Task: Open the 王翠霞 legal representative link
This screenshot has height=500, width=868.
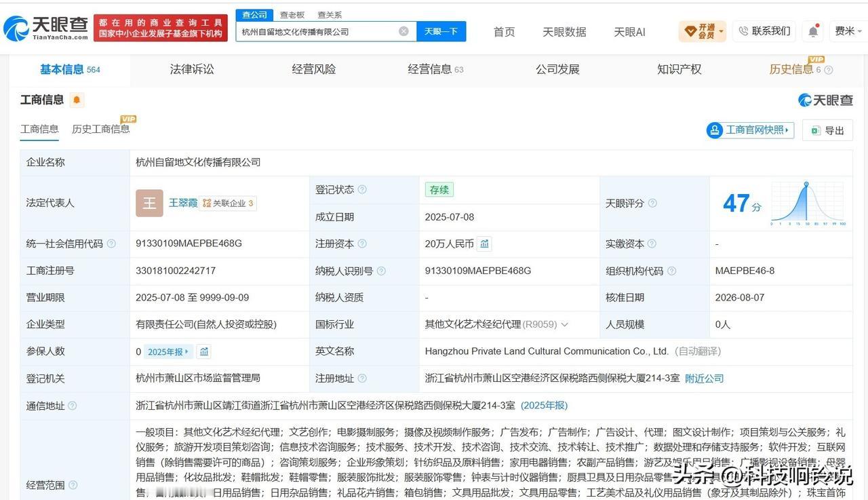Action: [x=183, y=203]
